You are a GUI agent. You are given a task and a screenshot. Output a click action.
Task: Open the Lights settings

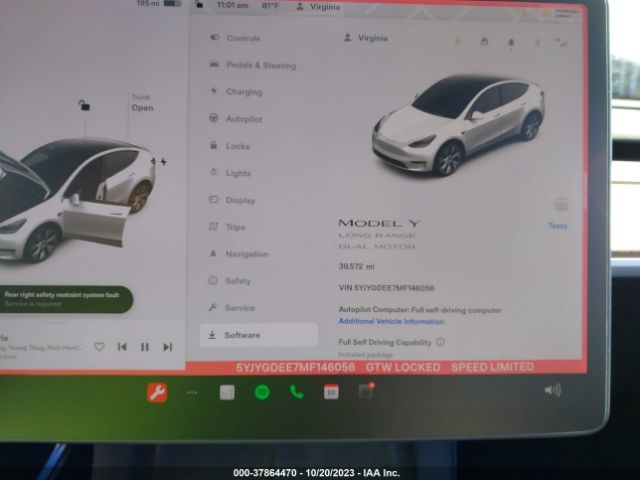click(x=230, y=173)
